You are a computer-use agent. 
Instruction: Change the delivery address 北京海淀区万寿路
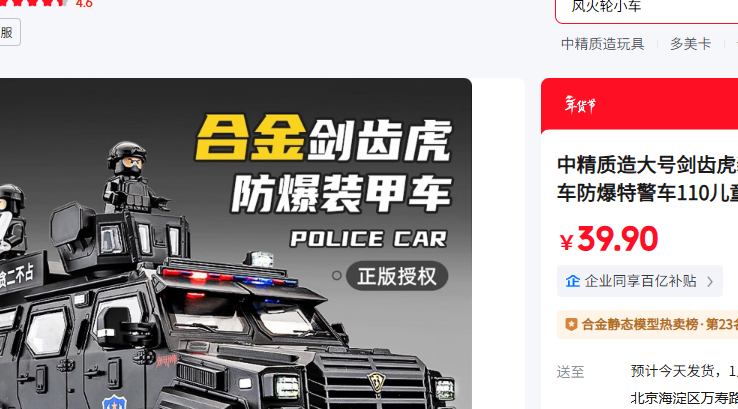pos(684,398)
